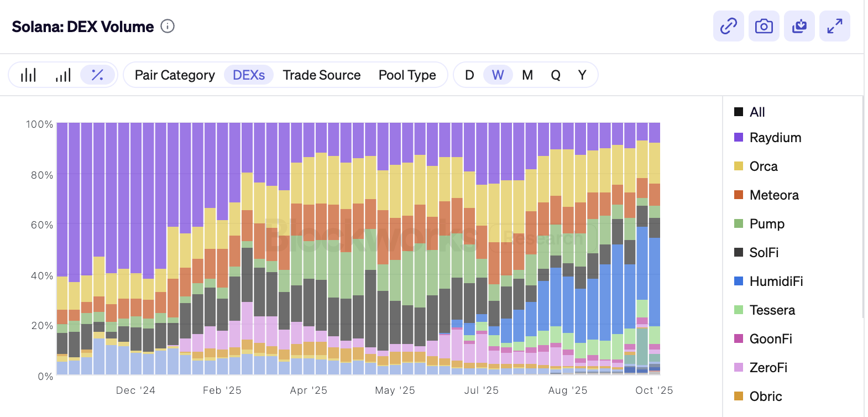Image resolution: width=868 pixels, height=417 pixels.
Task: Take chart screenshot with camera icon
Action: tap(764, 26)
